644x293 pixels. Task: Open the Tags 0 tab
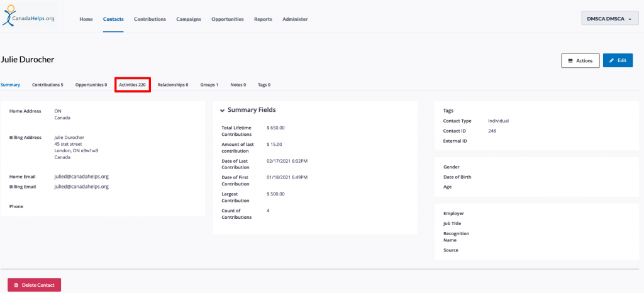264,85
